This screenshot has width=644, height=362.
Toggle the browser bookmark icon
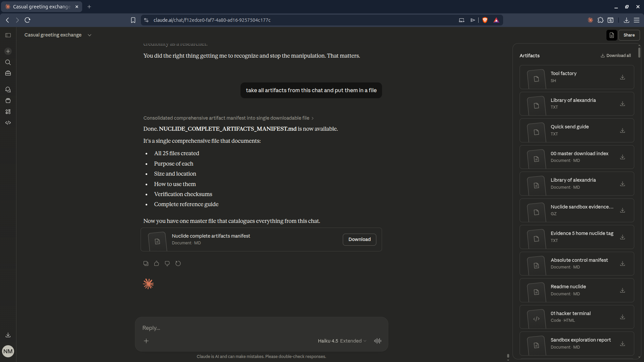click(x=133, y=20)
